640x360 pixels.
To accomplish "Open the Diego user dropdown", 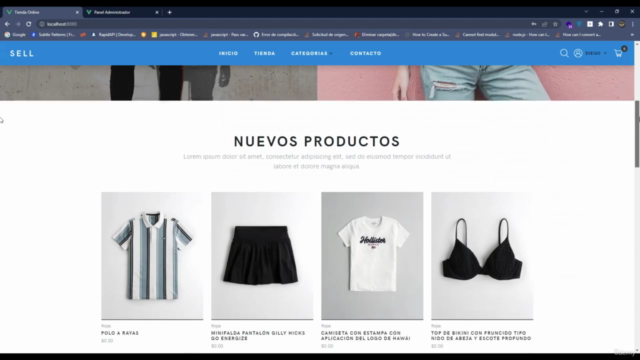I will [x=596, y=53].
